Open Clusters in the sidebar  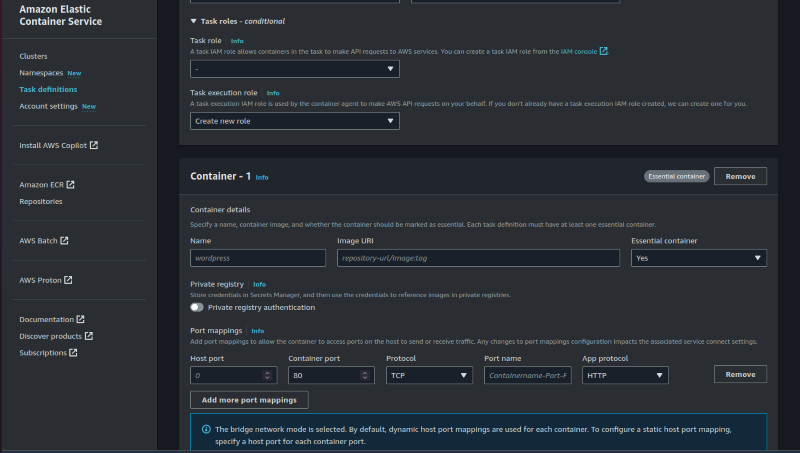pos(33,56)
